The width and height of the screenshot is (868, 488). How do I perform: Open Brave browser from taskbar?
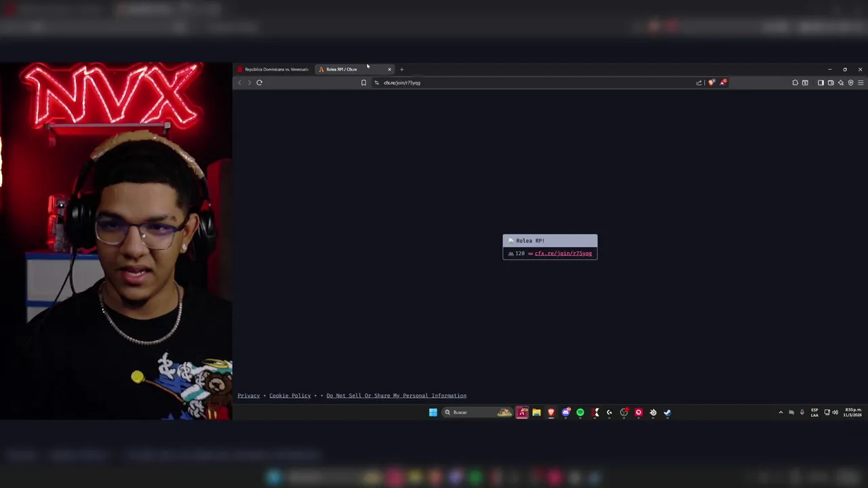point(551,412)
